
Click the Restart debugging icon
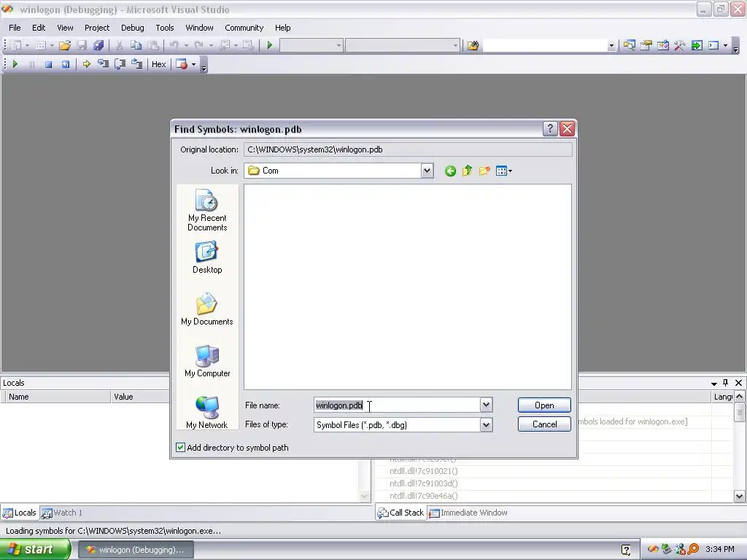click(x=65, y=64)
